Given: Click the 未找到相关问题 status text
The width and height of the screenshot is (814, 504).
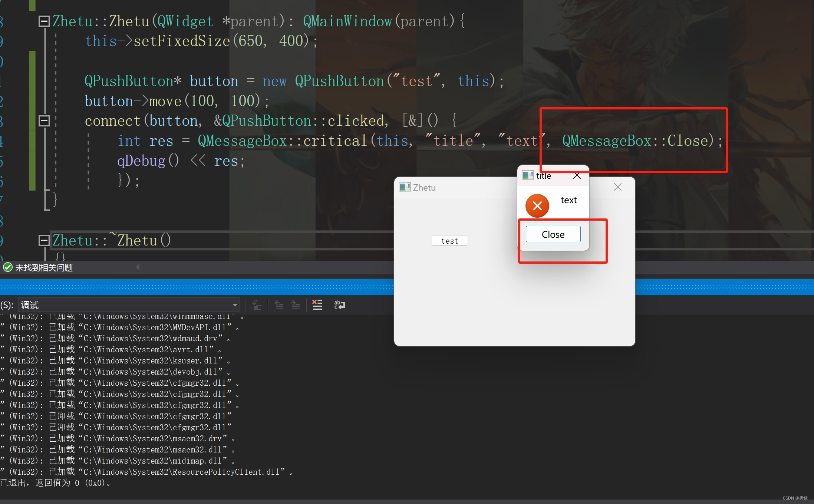Looking at the screenshot, I should pyautogui.click(x=44, y=267).
